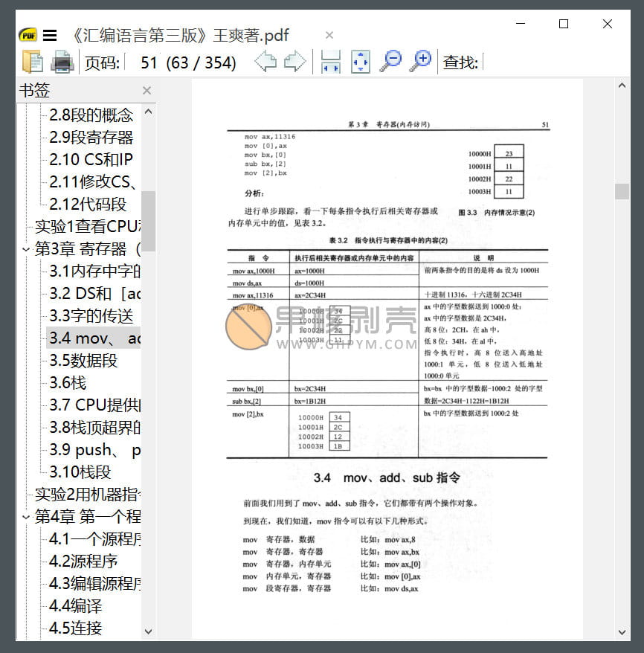
Task: Close the 书签 bookmarks panel
Action: [146, 91]
